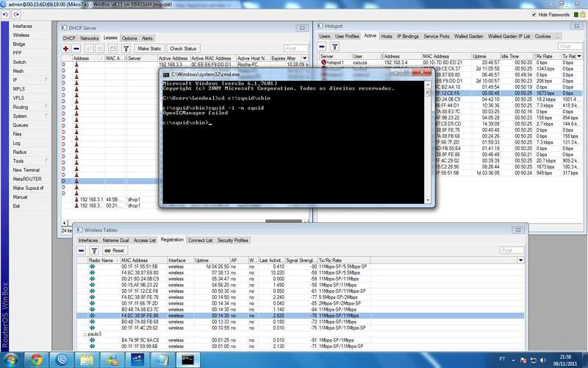The image size is (588, 368).
Task: Click the remove minus button in Hotspot window
Action: [322, 46]
